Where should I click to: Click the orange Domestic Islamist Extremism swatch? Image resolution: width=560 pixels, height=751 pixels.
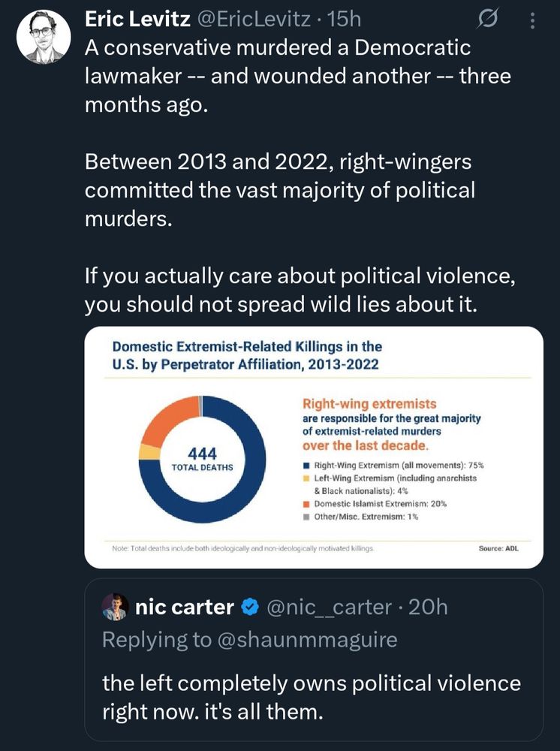point(306,503)
